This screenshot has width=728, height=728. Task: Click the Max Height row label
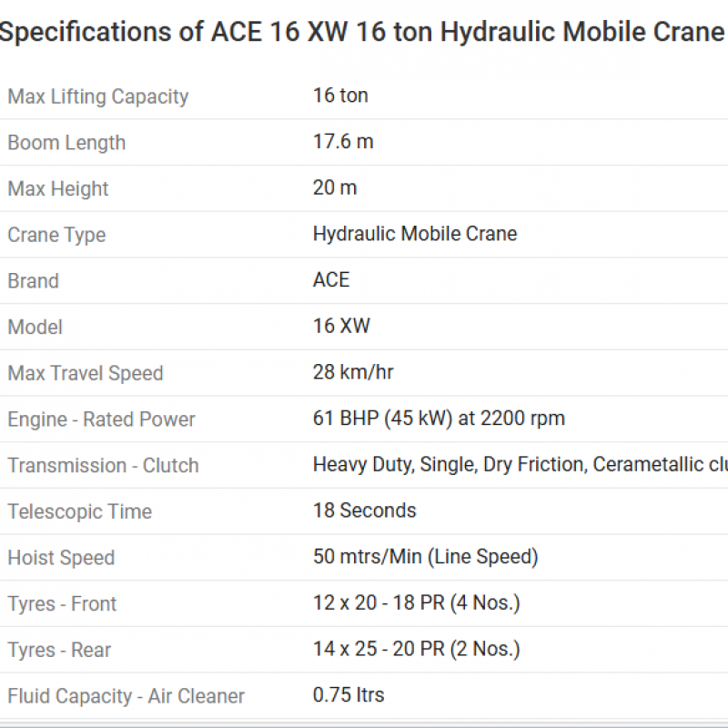pyautogui.click(x=58, y=189)
